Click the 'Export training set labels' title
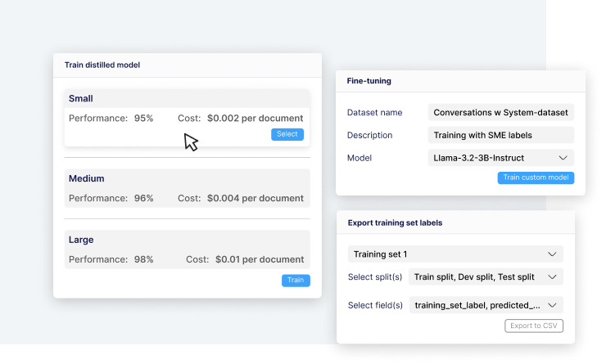The image size is (606, 364). pos(395,222)
